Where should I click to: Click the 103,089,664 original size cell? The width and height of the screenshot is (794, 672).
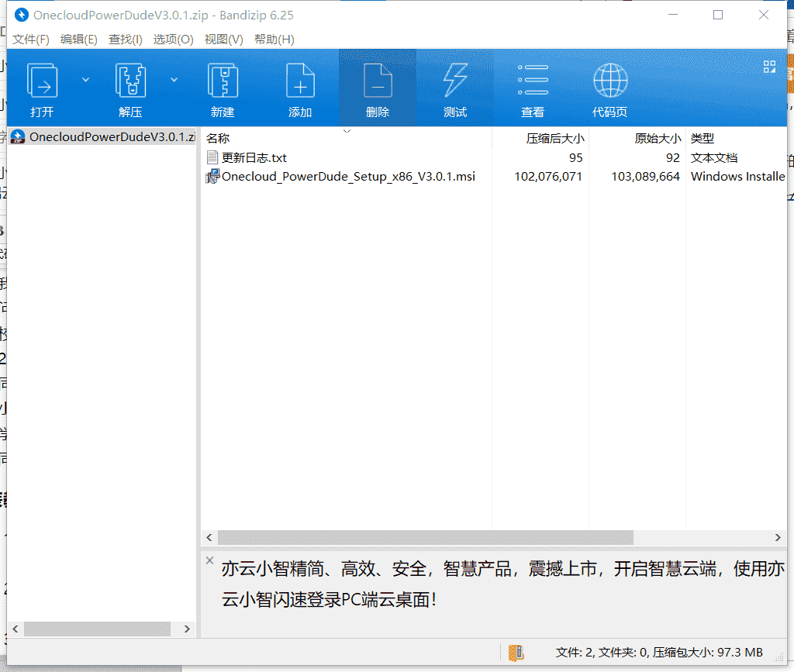[x=646, y=177]
